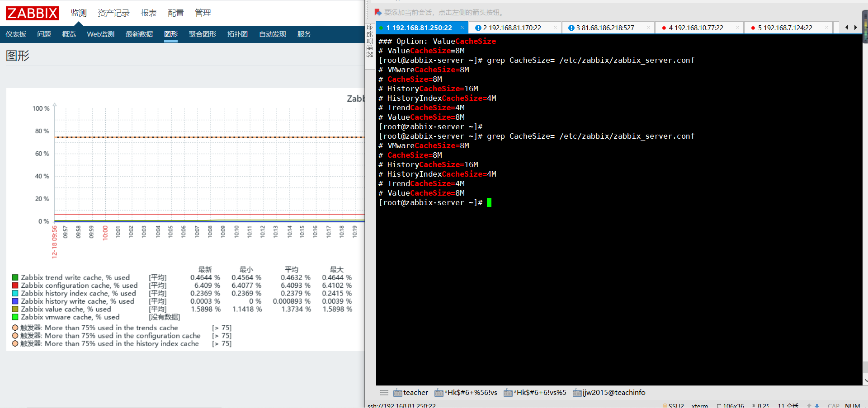Click trigger icon for trends cache
This screenshot has width=868, height=408.
pyautogui.click(x=15, y=328)
